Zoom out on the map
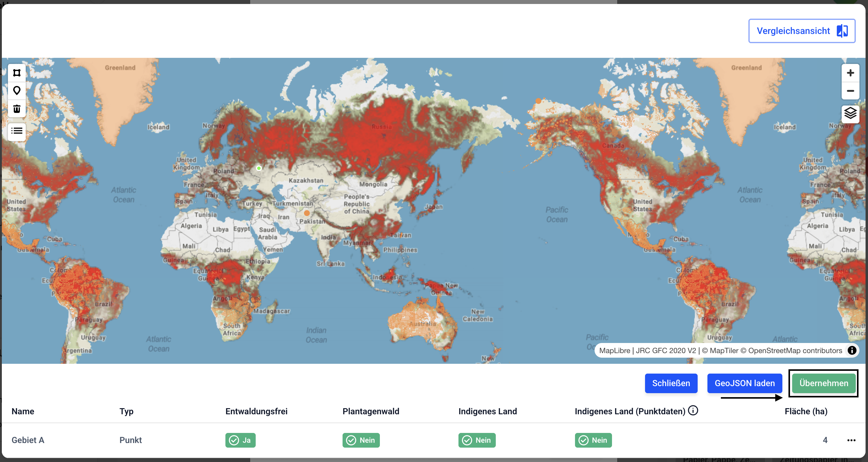868x462 pixels. tap(850, 91)
